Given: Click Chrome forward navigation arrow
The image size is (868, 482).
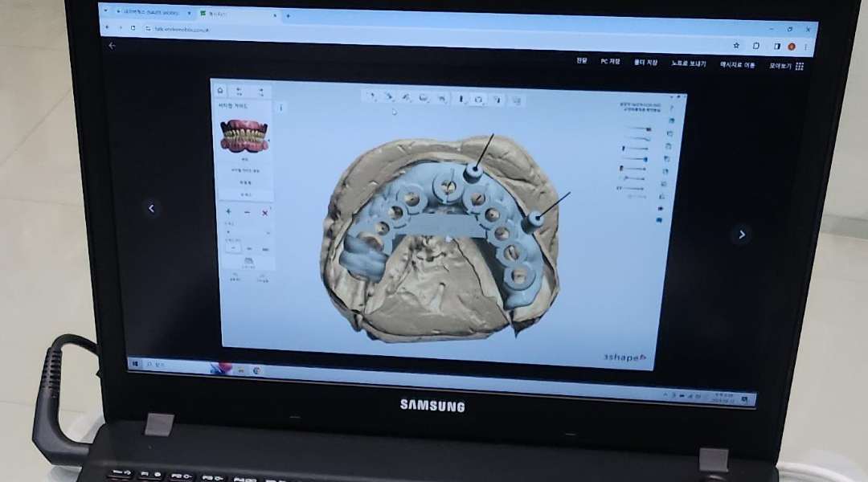Looking at the screenshot, I should pos(120,27).
